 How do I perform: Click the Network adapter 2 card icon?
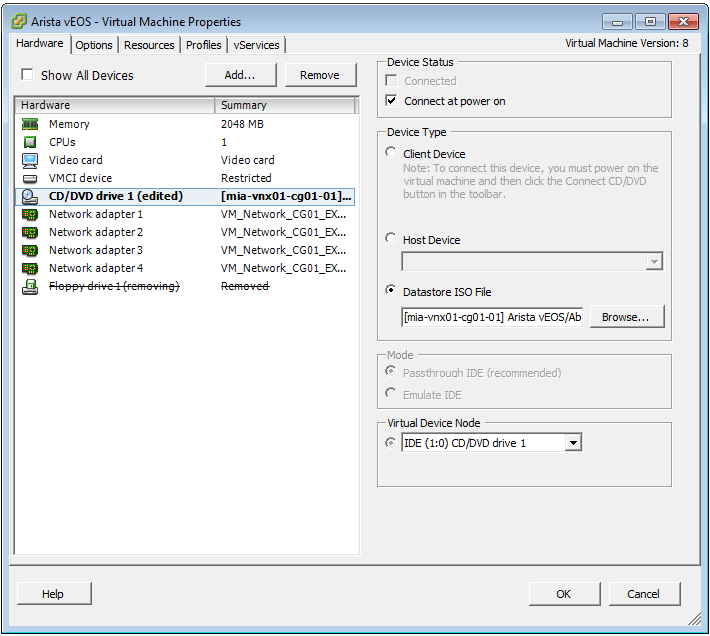click(30, 233)
